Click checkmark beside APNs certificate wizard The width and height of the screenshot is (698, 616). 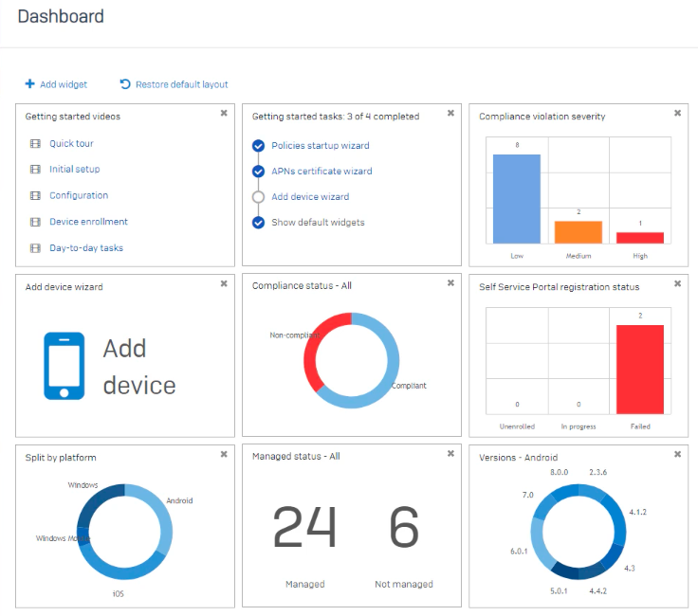[258, 172]
